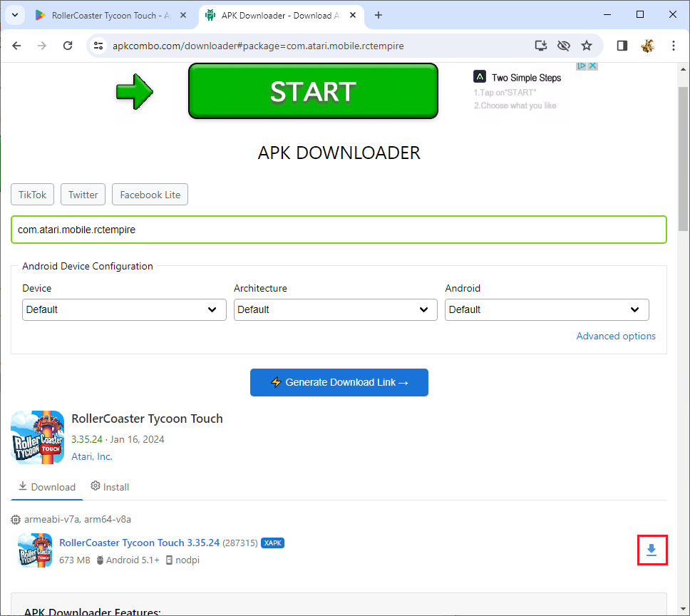Open the tab search dropdown arrow

pyautogui.click(x=15, y=15)
